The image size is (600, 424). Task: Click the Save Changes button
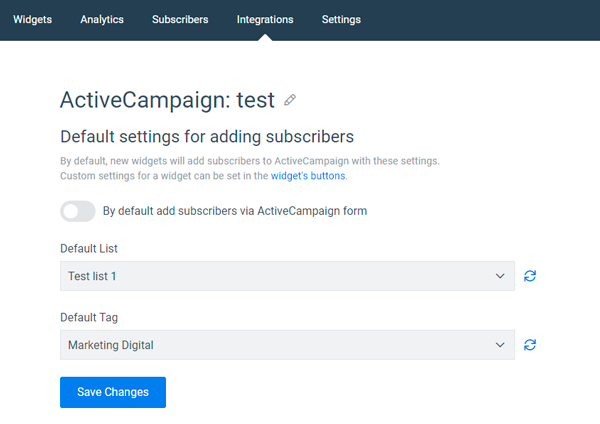(x=113, y=392)
